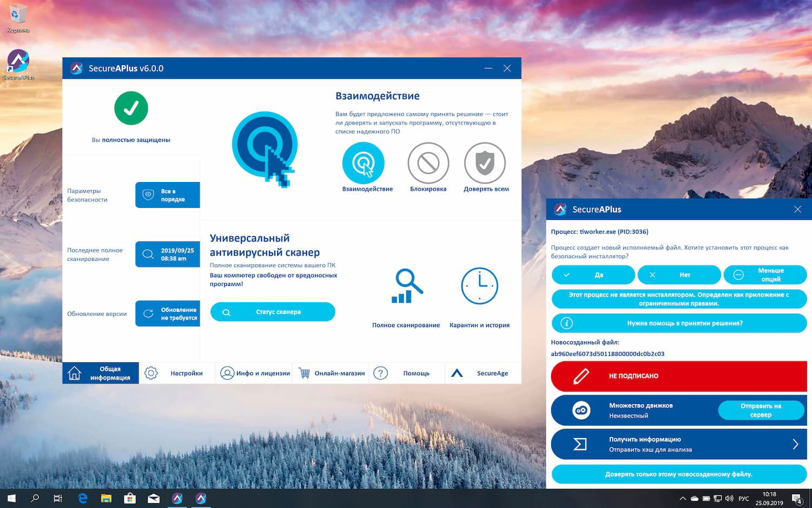Image resolution: width=812 pixels, height=508 pixels.
Task: Select the Взаимодействие protection mode icon
Action: [x=363, y=162]
